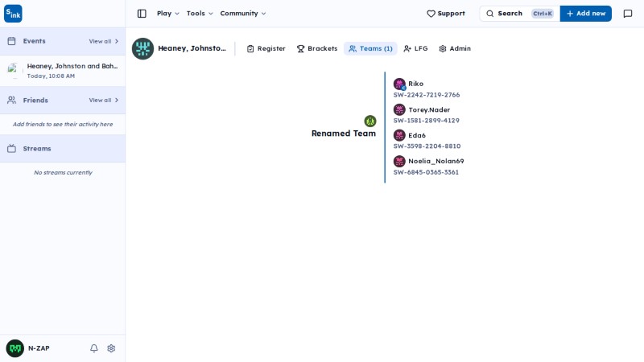Click Torey.Nader's avatar

tap(399, 109)
